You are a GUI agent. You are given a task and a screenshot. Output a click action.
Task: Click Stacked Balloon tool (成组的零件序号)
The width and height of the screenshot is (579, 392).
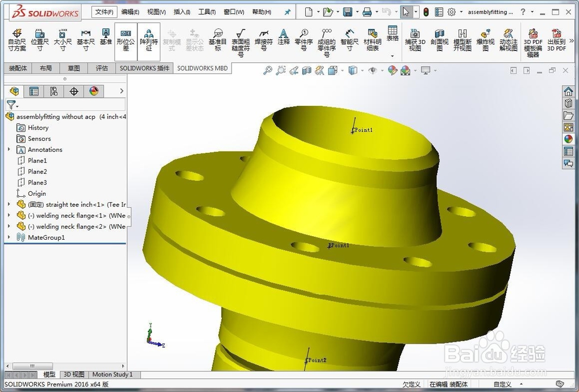[327, 43]
